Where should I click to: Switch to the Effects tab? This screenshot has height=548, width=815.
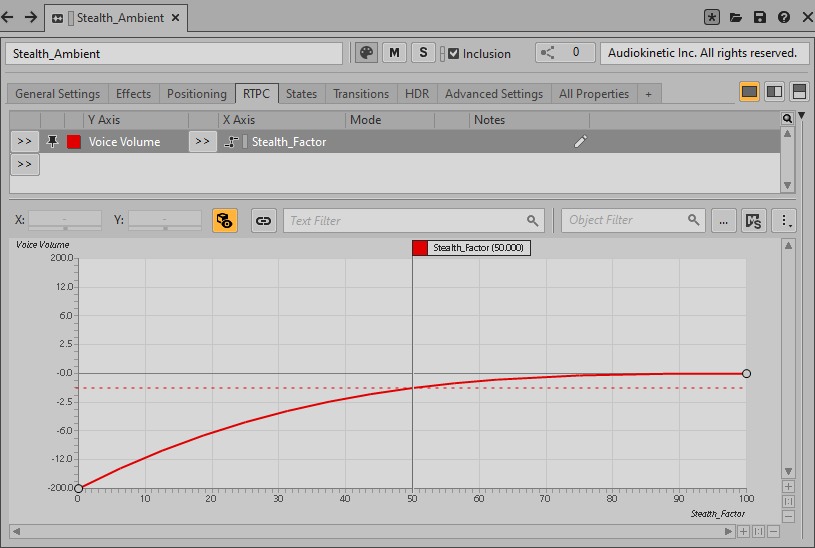(133, 94)
